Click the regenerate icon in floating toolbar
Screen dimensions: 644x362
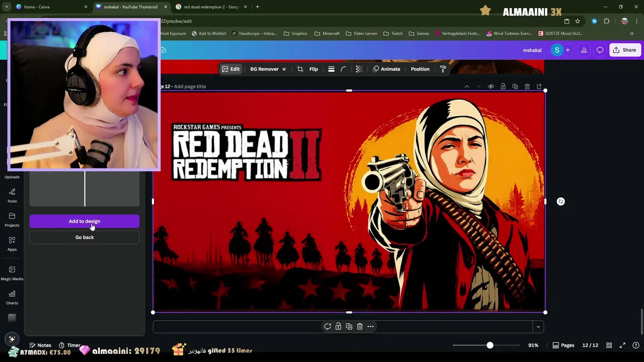click(x=328, y=327)
